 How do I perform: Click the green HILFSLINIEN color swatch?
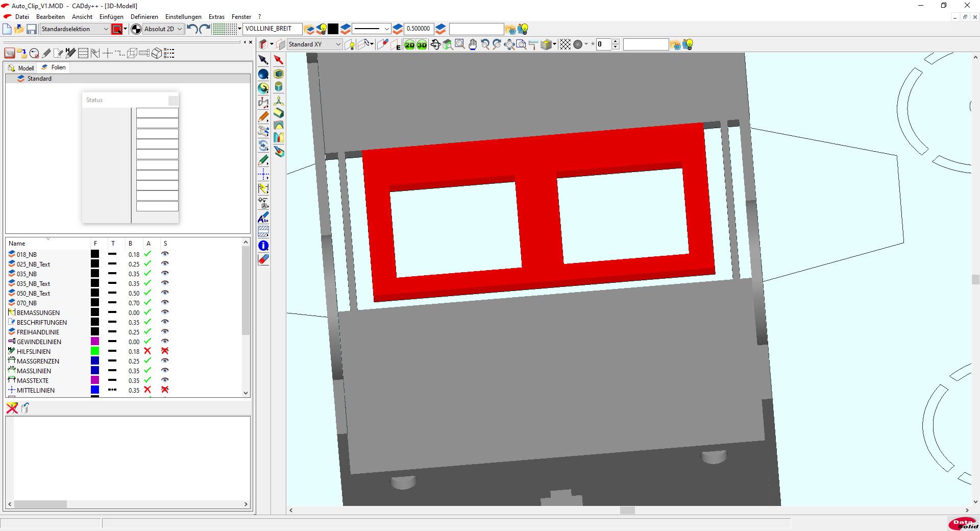(x=95, y=351)
